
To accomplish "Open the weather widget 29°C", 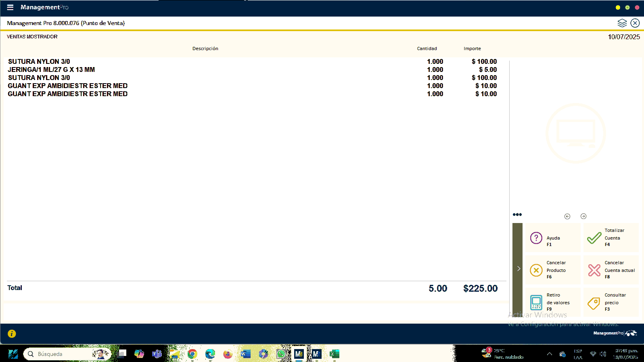I will (502, 354).
